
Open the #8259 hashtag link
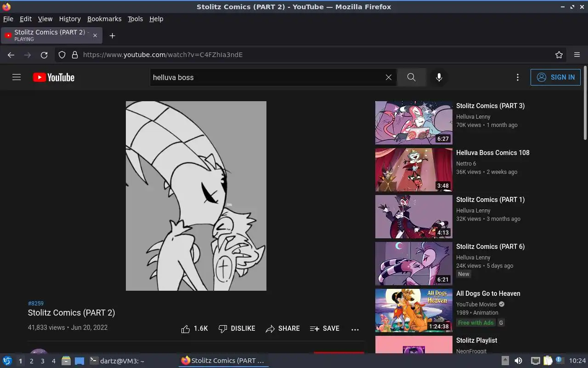(36, 304)
